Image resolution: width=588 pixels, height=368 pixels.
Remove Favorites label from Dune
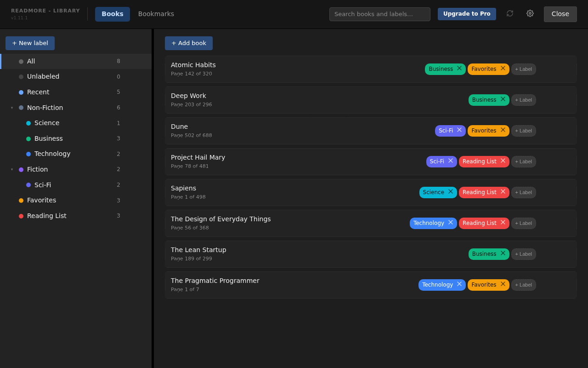coord(503,130)
